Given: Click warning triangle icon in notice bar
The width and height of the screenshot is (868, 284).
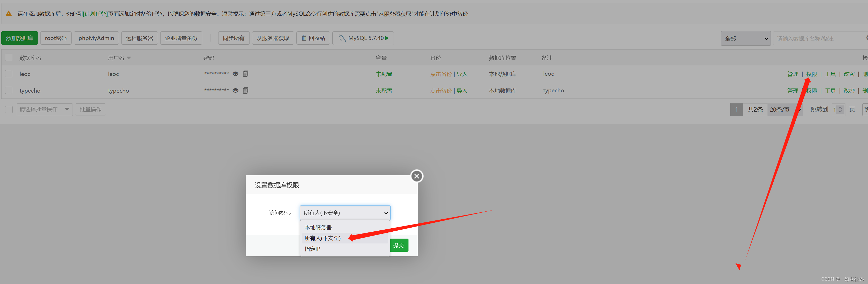Looking at the screenshot, I should (9, 14).
